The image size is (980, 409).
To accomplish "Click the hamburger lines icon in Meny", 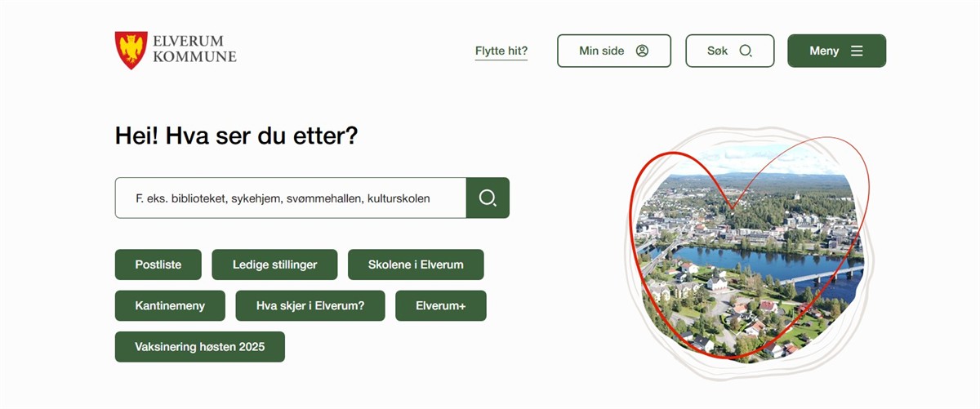I will tap(857, 51).
